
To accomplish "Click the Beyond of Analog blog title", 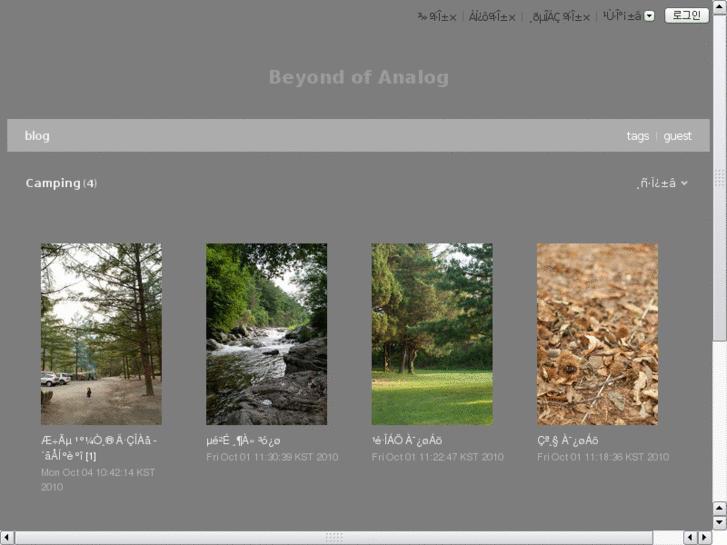I will coord(359,77).
